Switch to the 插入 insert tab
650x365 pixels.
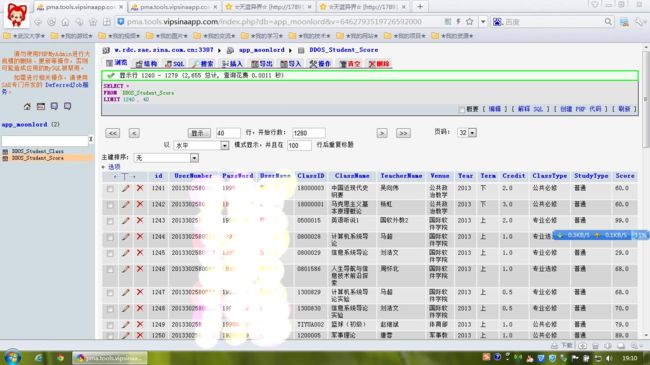(x=232, y=64)
